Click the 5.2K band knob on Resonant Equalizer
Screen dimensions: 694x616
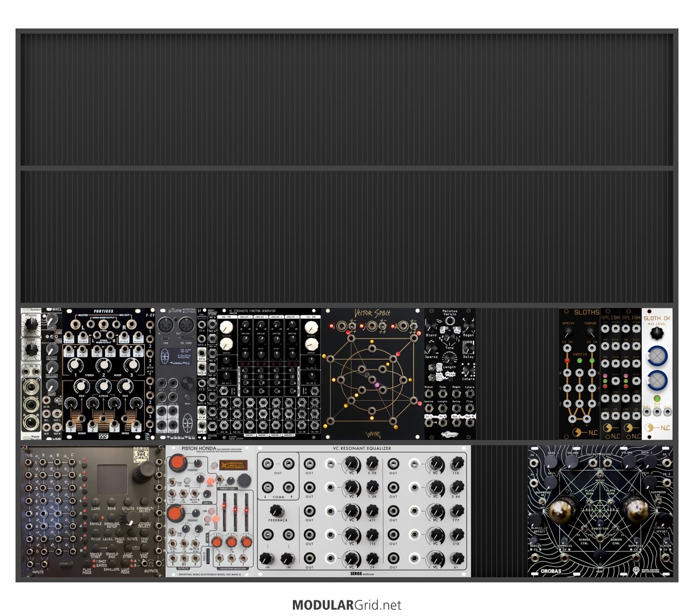click(x=372, y=462)
